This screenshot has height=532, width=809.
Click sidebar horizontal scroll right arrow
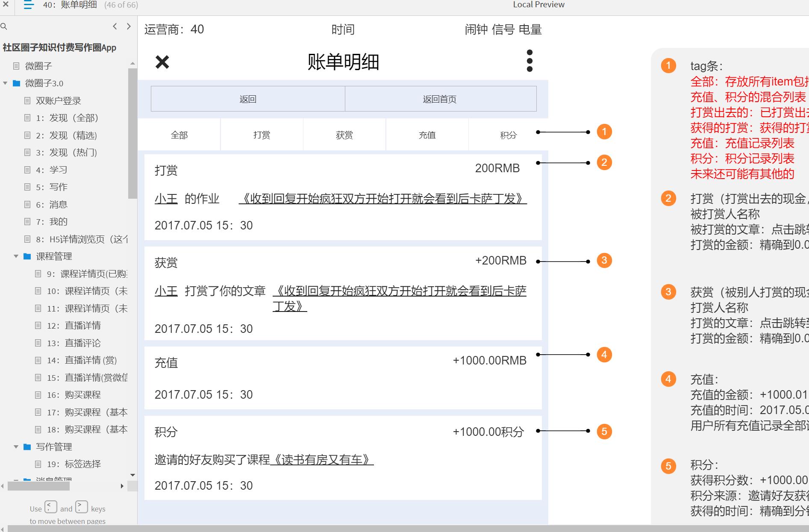point(122,486)
